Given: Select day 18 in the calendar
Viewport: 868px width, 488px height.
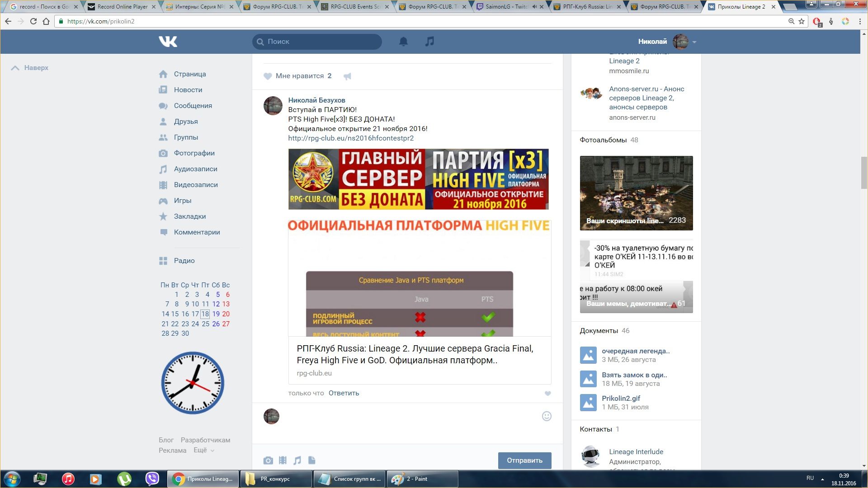Looking at the screenshot, I should 205,314.
